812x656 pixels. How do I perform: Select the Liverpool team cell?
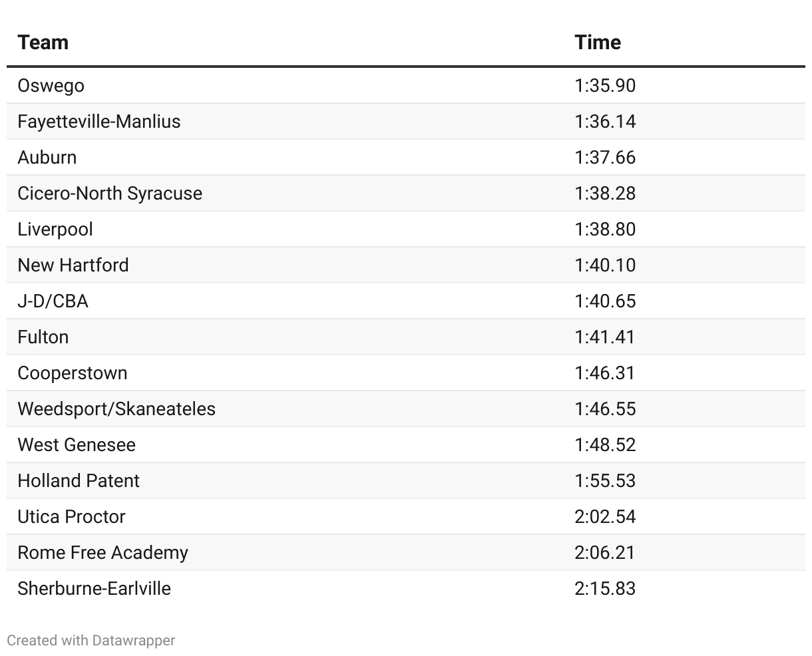coord(55,230)
